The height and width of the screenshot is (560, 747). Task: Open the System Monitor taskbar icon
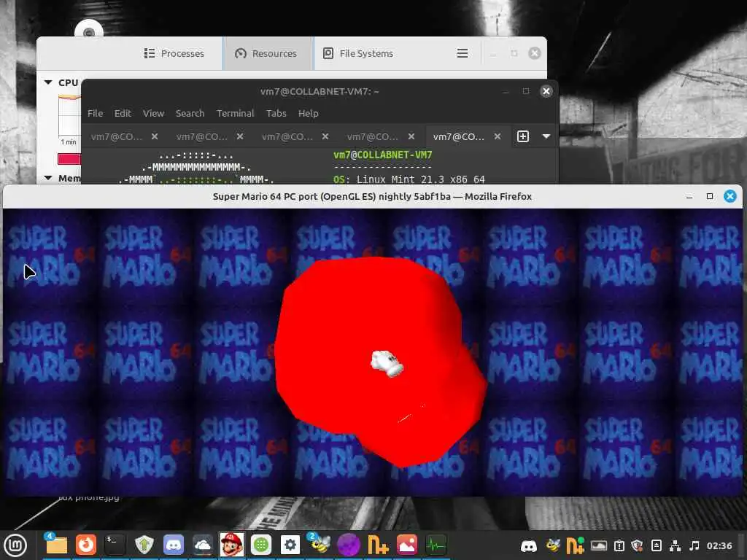point(436,544)
